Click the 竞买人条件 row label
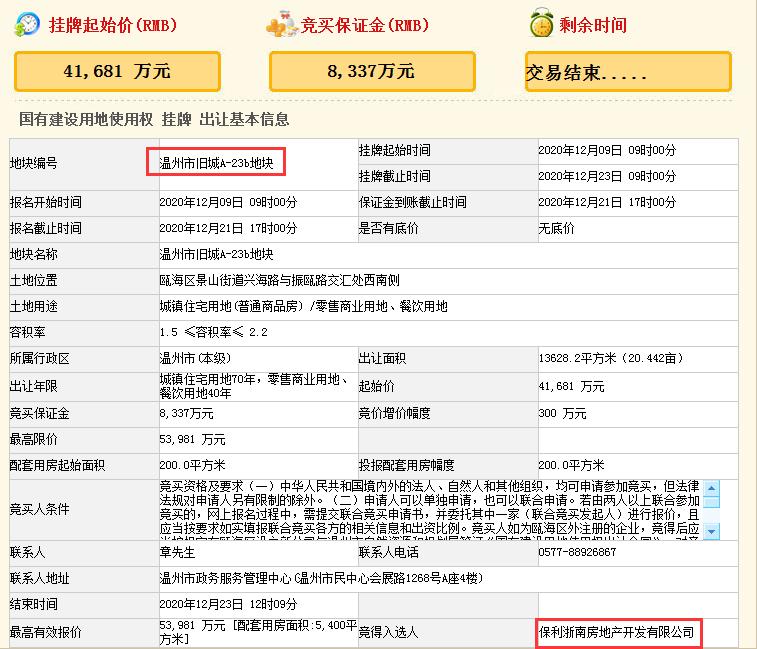757x649 pixels. click(x=40, y=509)
